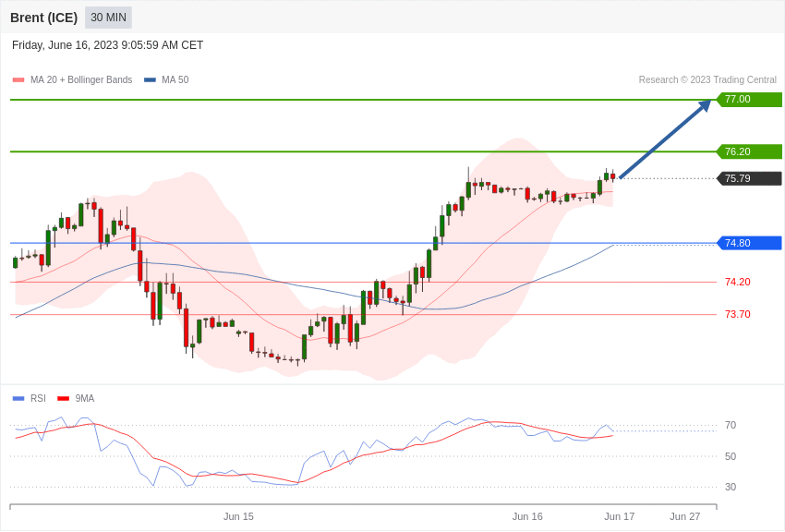Click the green 76.20 price tag
785x532 pixels.
click(x=749, y=151)
